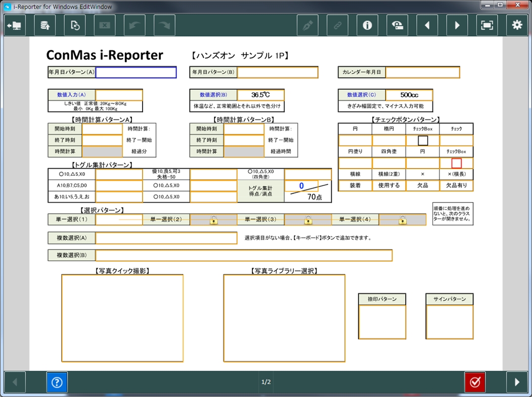Open the 単一選択(1) selection field
Viewport: 532px width, 397px height.
coord(119,220)
